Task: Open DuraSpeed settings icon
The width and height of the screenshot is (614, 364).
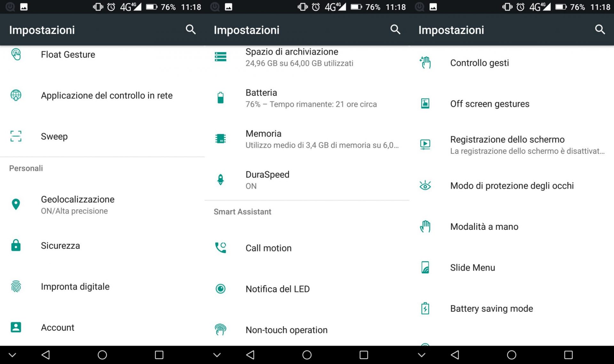Action: [220, 179]
